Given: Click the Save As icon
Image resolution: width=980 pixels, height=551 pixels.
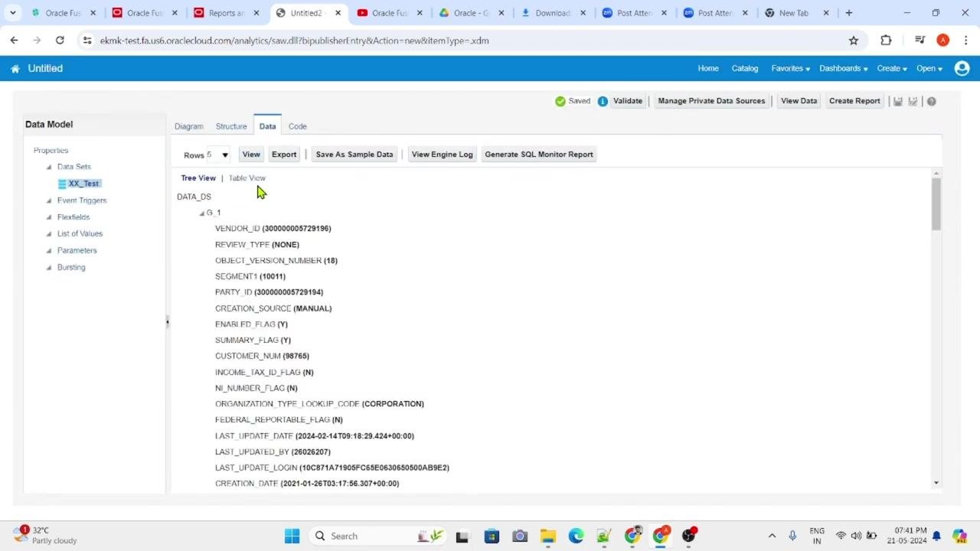Looking at the screenshot, I should (913, 101).
